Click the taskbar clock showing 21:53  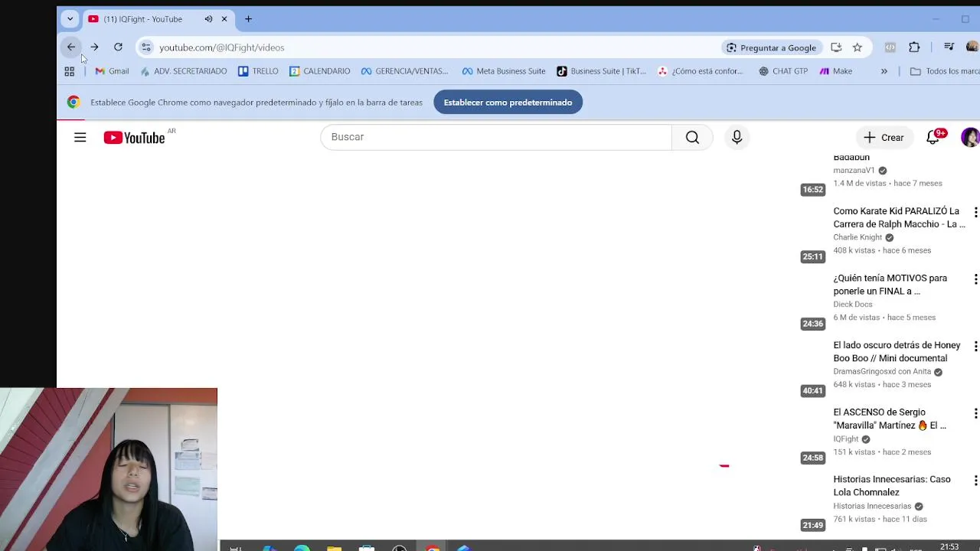tap(949, 546)
